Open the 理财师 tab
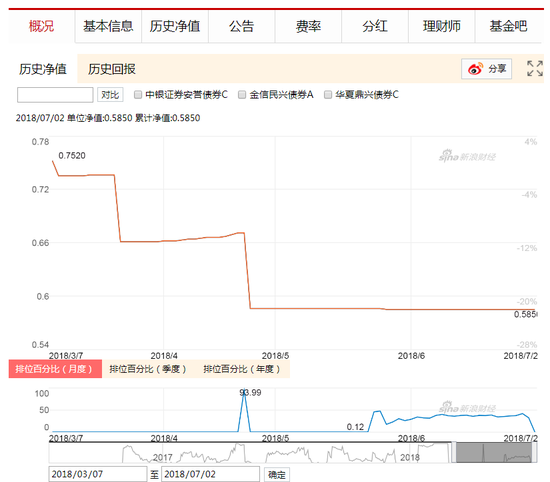 click(441, 26)
